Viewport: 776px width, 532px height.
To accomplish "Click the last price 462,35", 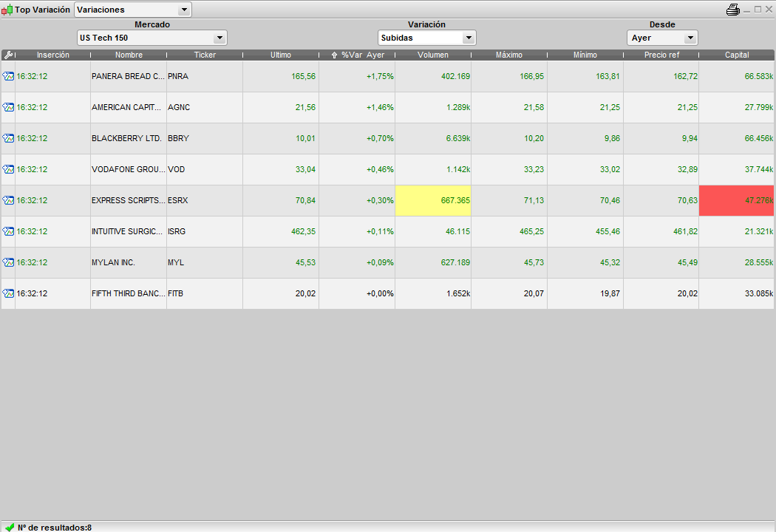I will (x=303, y=231).
